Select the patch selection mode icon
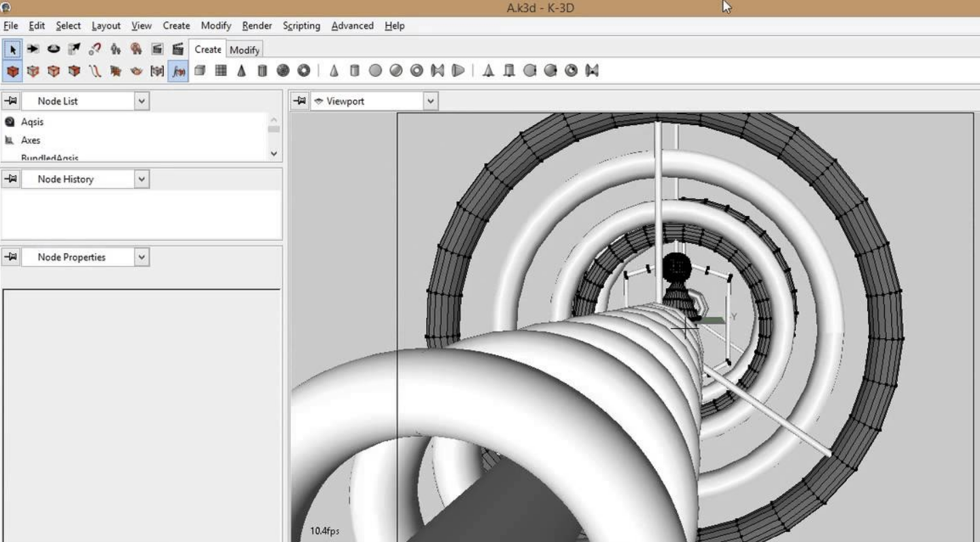980x542 pixels. click(x=116, y=71)
